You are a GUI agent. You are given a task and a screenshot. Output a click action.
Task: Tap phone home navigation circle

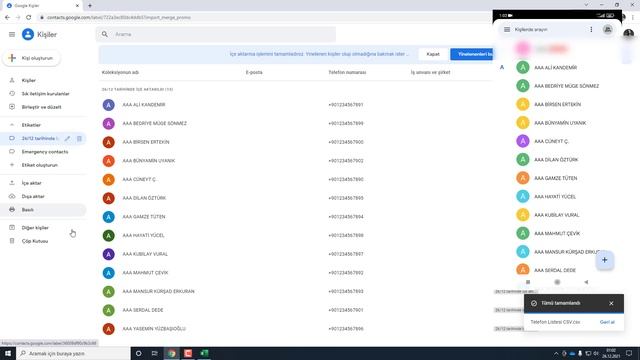coord(557,282)
